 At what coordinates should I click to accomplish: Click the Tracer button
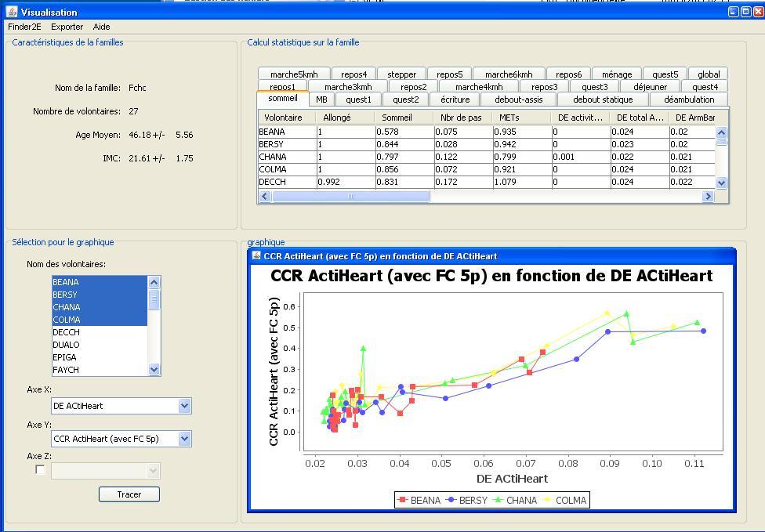pos(129,494)
